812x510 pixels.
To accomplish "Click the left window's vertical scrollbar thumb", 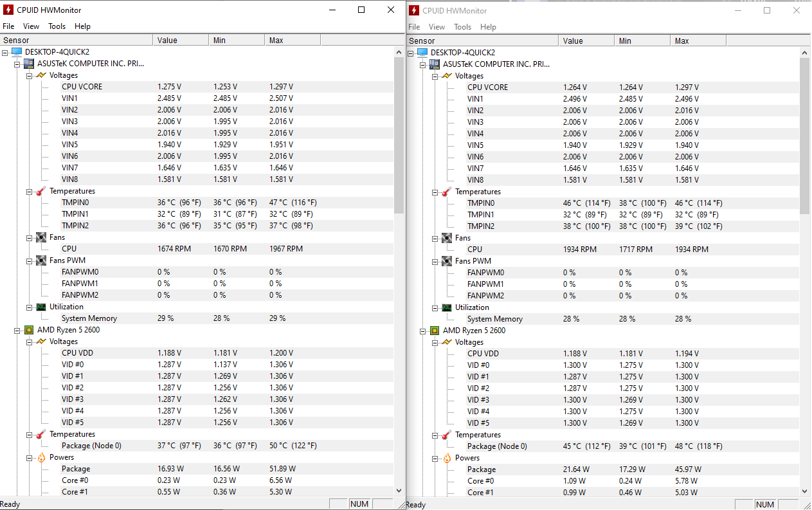I will coord(399,135).
